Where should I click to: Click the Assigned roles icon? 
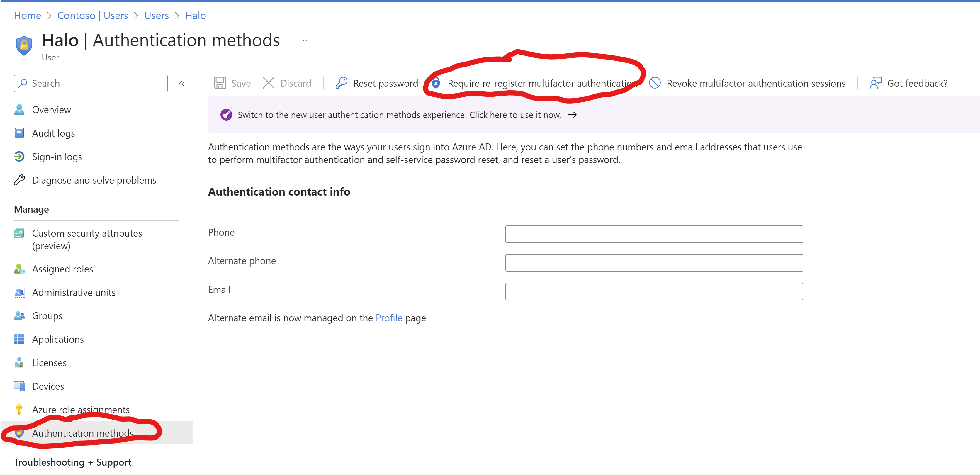(19, 269)
